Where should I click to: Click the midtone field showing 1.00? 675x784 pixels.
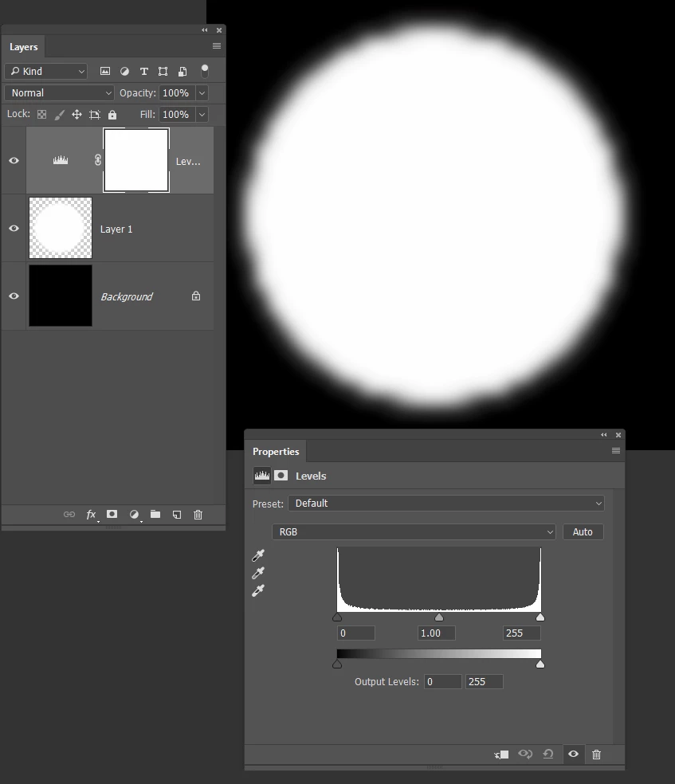coord(437,633)
